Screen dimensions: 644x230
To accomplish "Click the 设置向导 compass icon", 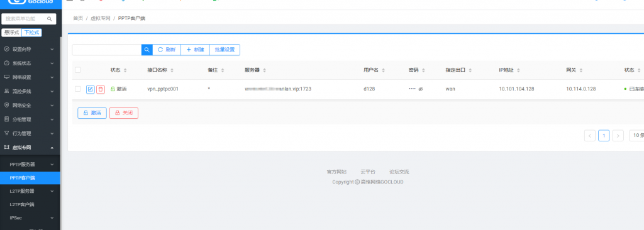I will coord(6,49).
